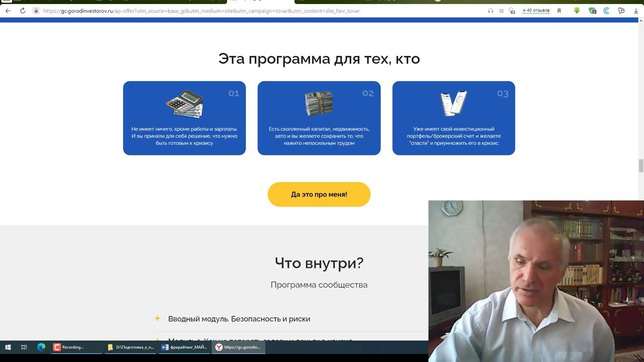Viewport: 644px width, 362px height.
Task: Click the blue letter C extension icon
Action: [x=607, y=11]
